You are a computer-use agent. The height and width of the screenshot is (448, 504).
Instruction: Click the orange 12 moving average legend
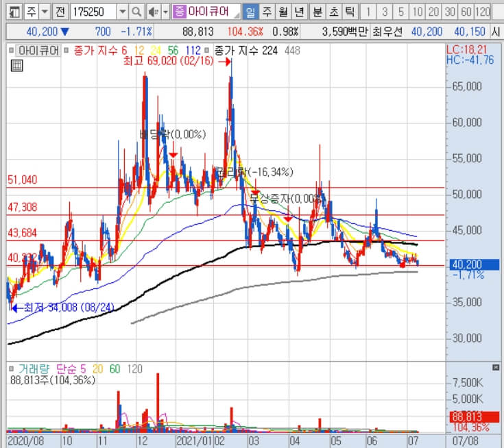139,51
